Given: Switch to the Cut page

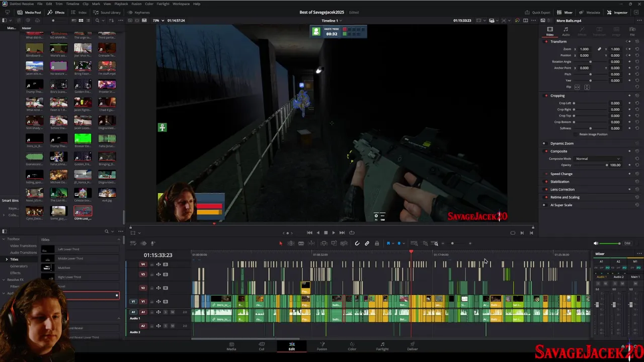Looking at the screenshot, I should coord(262,346).
